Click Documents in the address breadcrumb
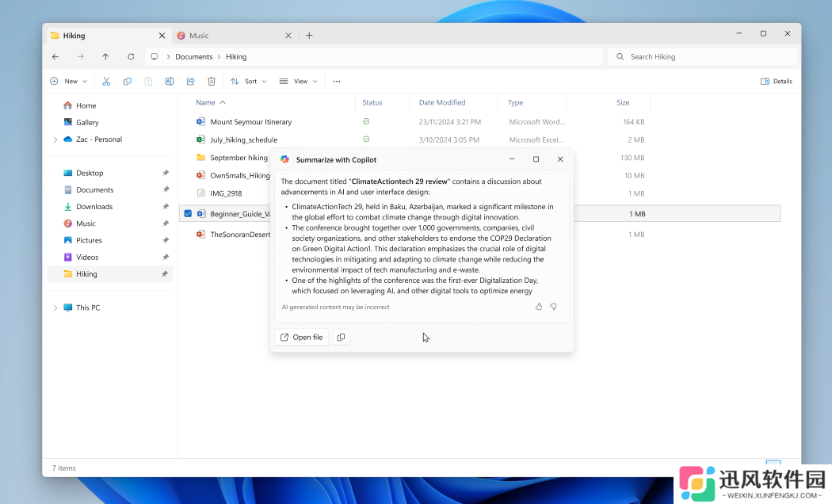Image resolution: width=832 pixels, height=504 pixels. [x=193, y=57]
